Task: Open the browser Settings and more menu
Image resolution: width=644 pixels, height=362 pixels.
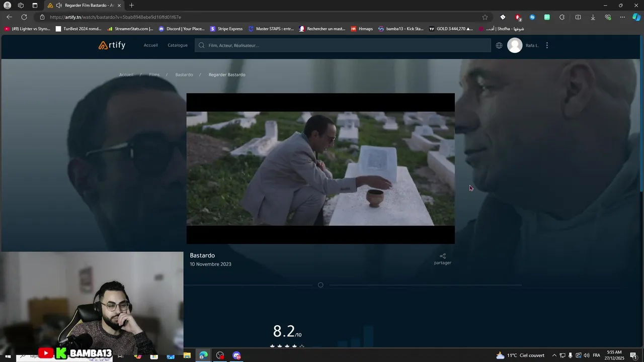Action: click(x=622, y=17)
